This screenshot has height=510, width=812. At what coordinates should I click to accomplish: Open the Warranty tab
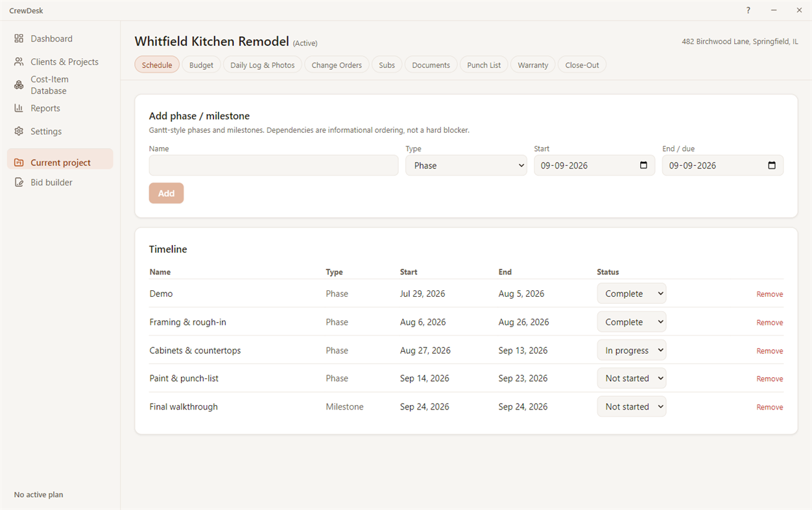point(533,65)
